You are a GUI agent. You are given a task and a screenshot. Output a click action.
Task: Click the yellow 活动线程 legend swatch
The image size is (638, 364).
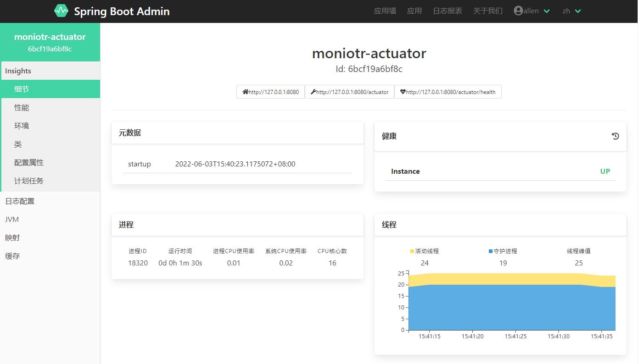point(412,251)
